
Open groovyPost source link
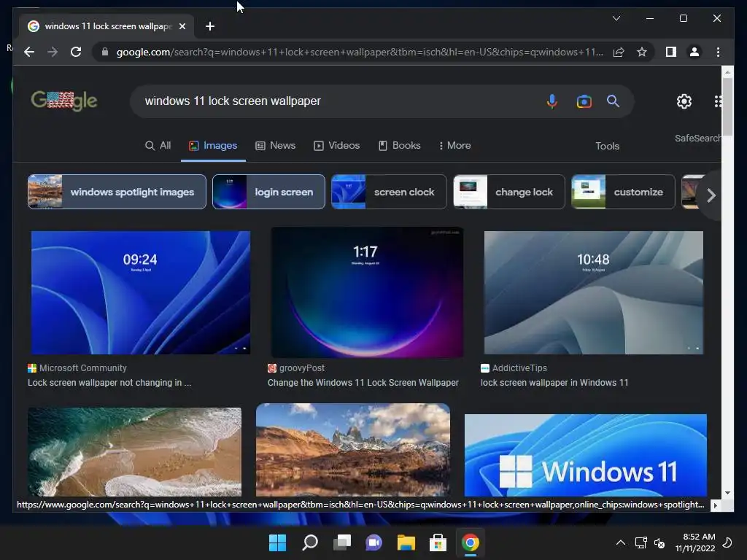296,368
